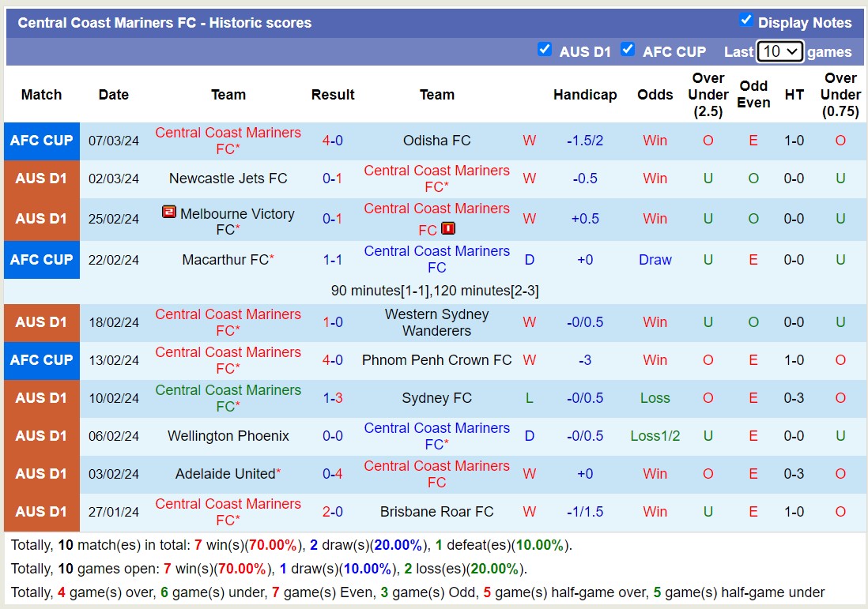The image size is (868, 609).
Task: Click the red card icon beside Melbourne Victory FC
Action: (x=169, y=213)
